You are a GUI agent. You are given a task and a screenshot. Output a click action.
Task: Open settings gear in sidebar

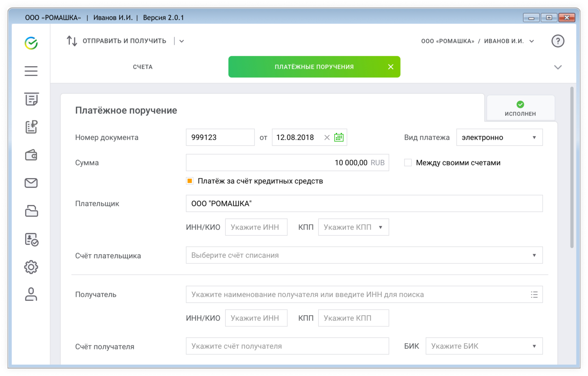(31, 267)
